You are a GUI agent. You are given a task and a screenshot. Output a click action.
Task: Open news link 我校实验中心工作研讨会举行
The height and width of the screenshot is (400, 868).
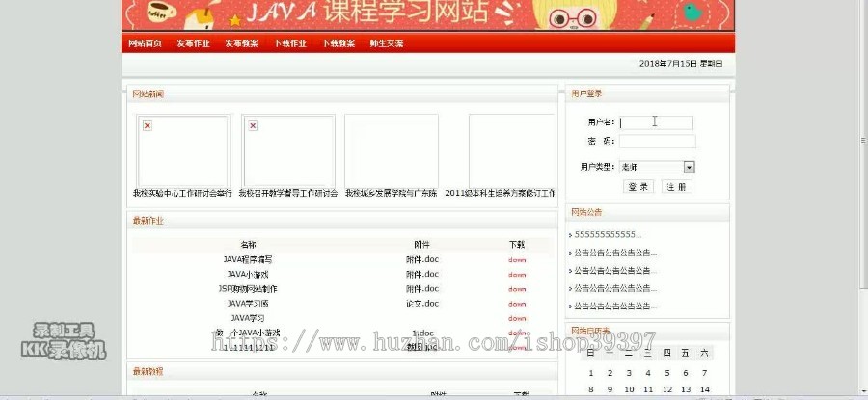182,193
